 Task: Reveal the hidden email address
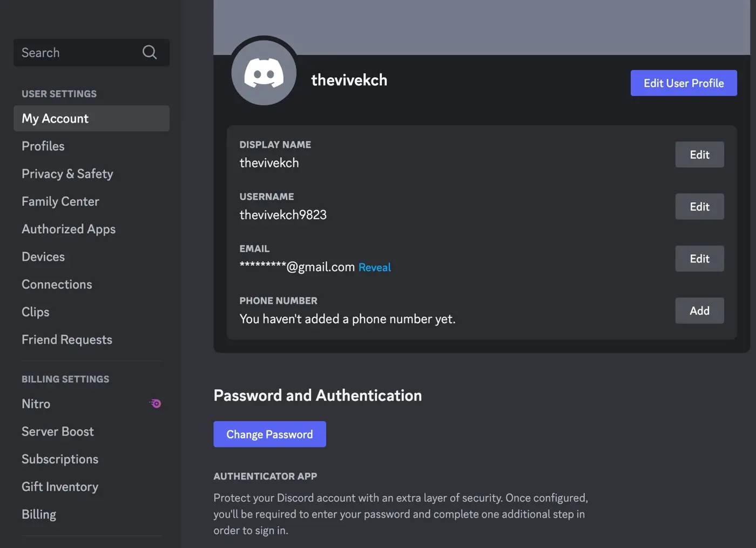coord(374,267)
